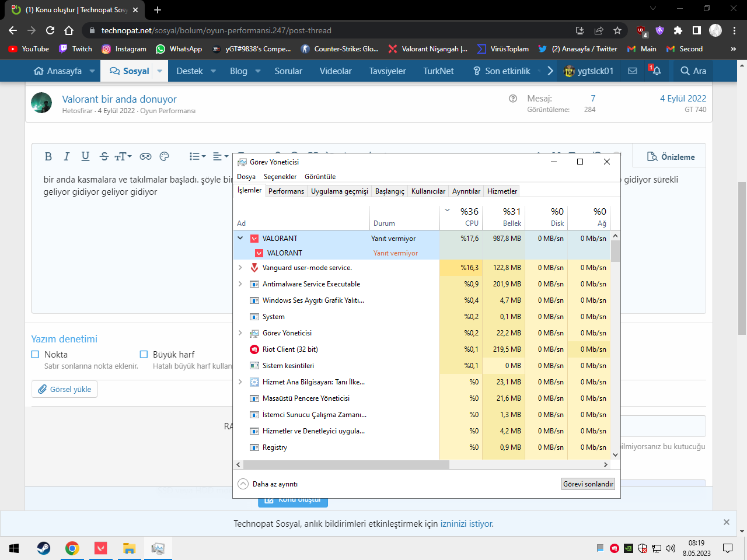
Task: Open the Ara search in Technopat
Action: pos(693,71)
